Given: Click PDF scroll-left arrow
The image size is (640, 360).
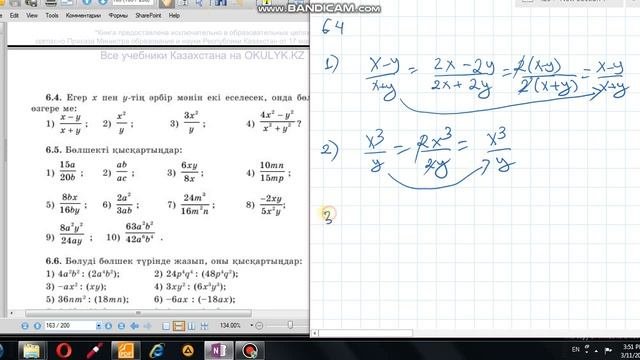Looking at the screenshot, I should pos(11,313).
